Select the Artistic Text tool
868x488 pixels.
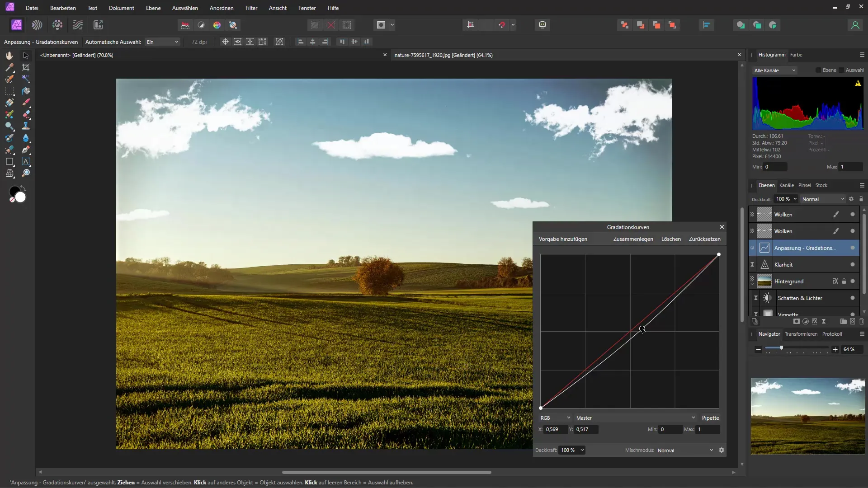click(x=26, y=161)
